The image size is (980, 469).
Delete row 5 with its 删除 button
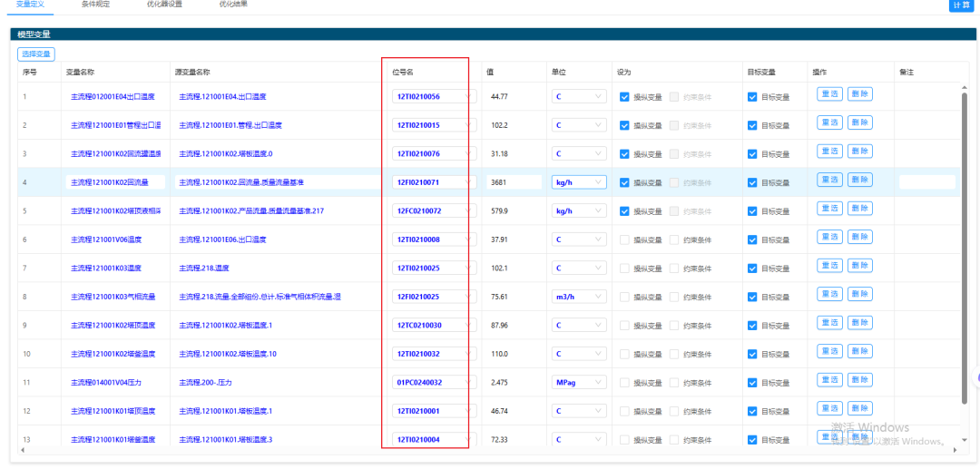click(x=860, y=209)
